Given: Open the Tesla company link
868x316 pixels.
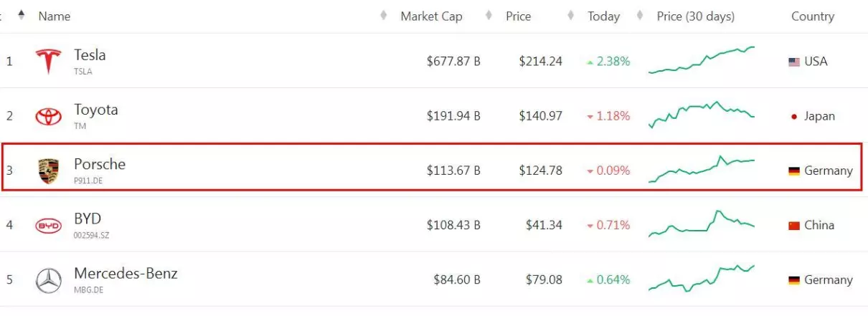Looking at the screenshot, I should click(x=90, y=54).
